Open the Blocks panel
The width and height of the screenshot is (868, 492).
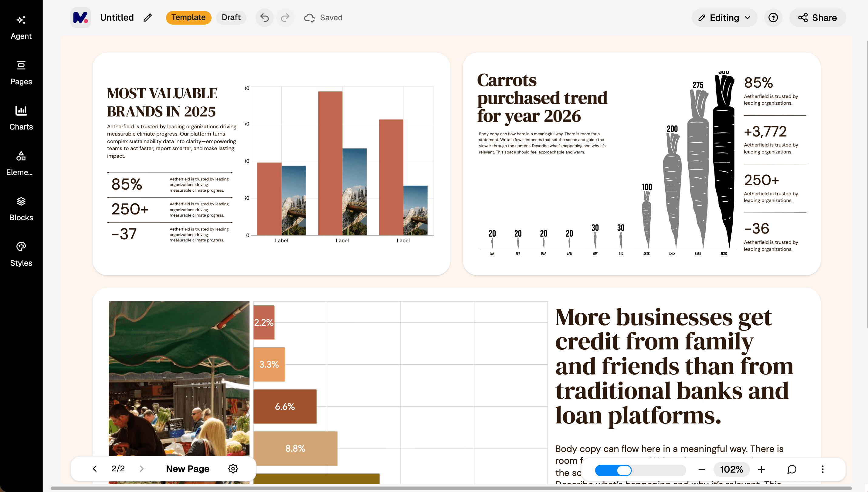[21, 209]
